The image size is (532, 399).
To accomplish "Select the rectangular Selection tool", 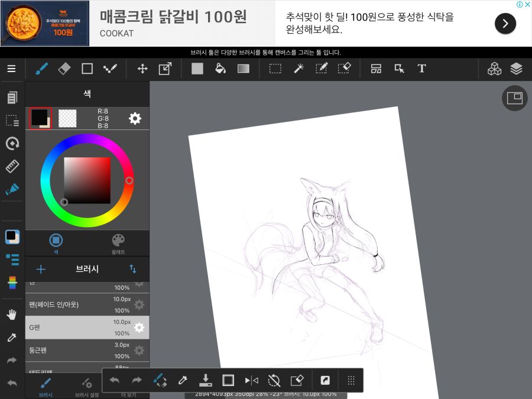I will [x=275, y=69].
